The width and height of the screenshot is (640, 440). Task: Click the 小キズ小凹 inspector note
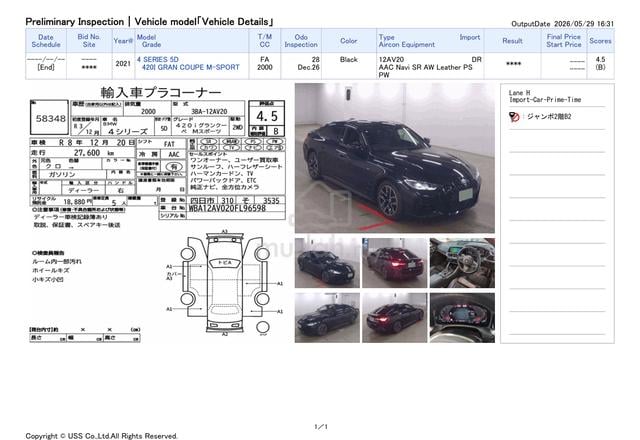pos(48,280)
